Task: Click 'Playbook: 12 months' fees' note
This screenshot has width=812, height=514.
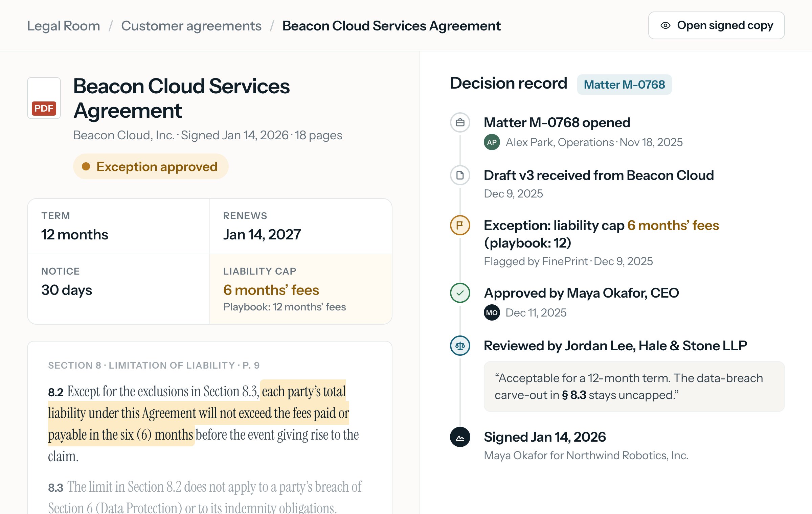Action: click(285, 307)
